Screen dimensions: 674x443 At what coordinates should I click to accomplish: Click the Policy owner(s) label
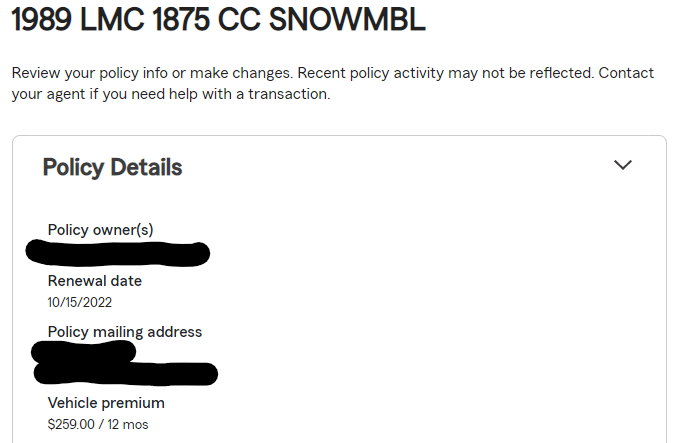pos(100,230)
